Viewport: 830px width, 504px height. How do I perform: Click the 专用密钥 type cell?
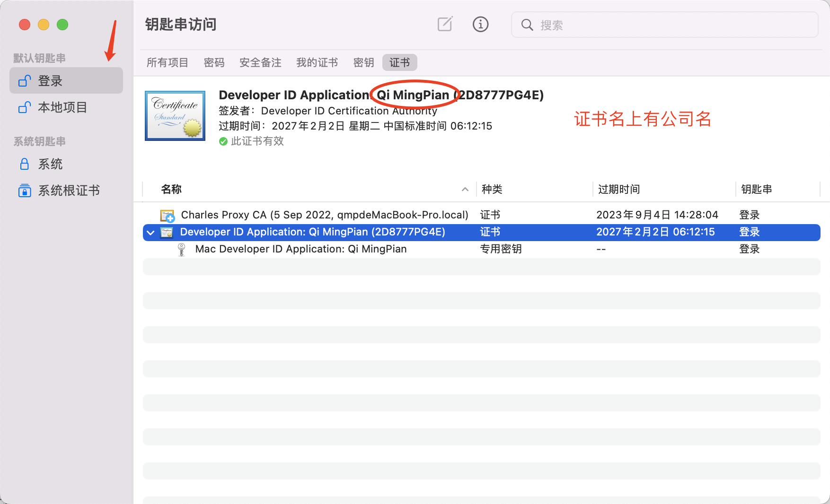click(x=501, y=249)
